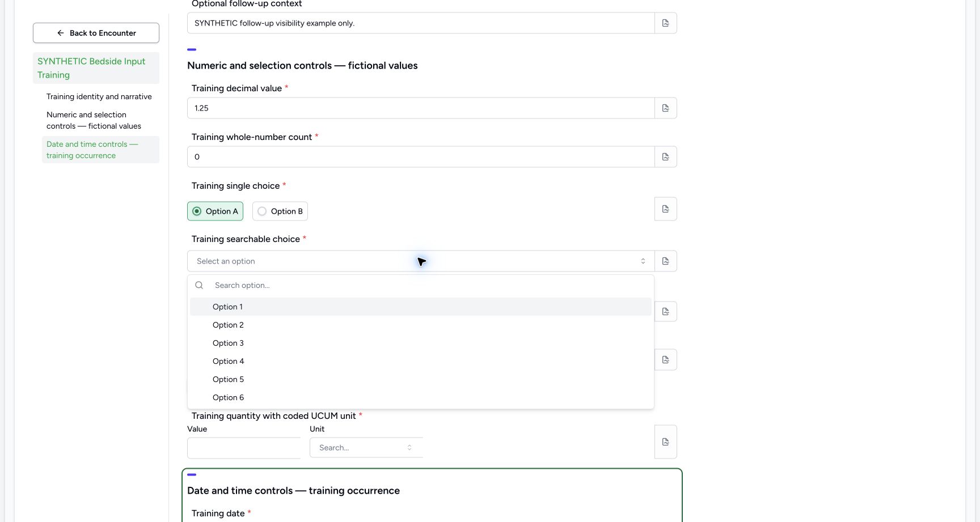This screenshot has height=522, width=980.
Task: Choose Option 5 from the list
Action: pos(421,379)
